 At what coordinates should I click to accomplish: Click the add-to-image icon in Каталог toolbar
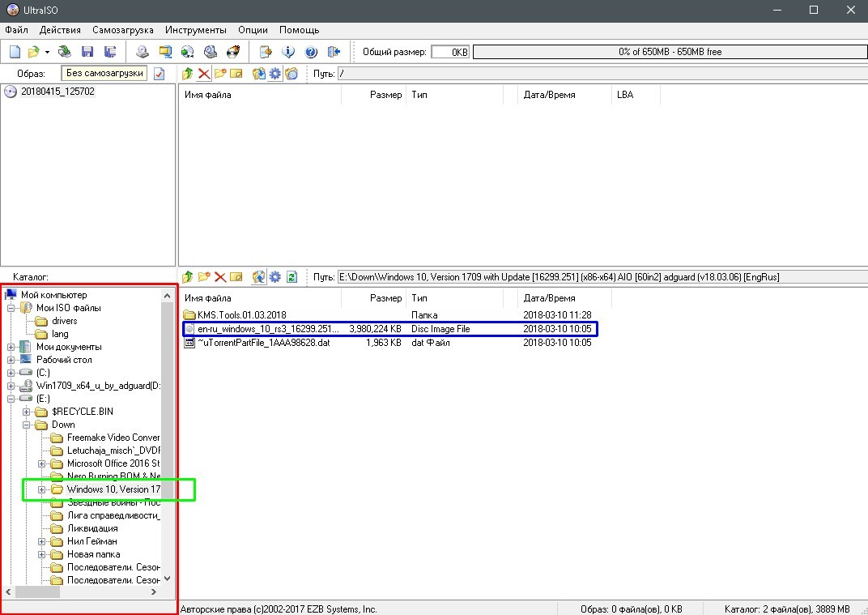[258, 277]
